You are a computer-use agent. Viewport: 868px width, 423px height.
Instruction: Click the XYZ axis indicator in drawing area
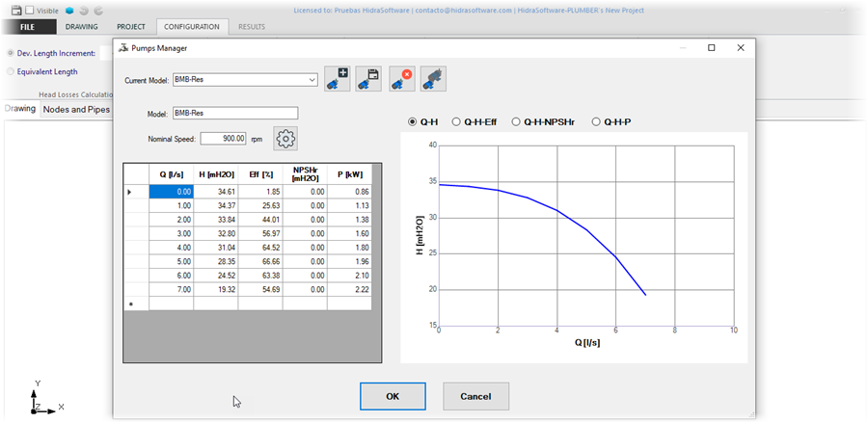point(45,398)
